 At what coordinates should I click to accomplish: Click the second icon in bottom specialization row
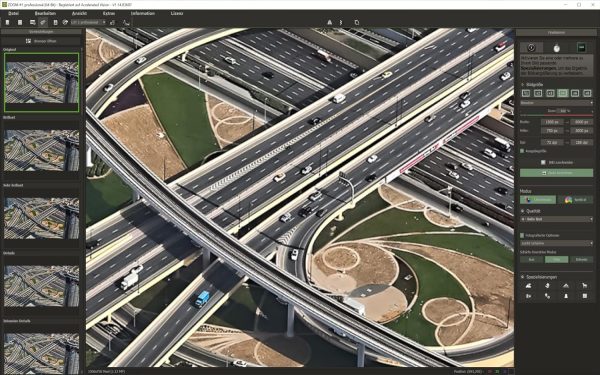[x=547, y=296]
